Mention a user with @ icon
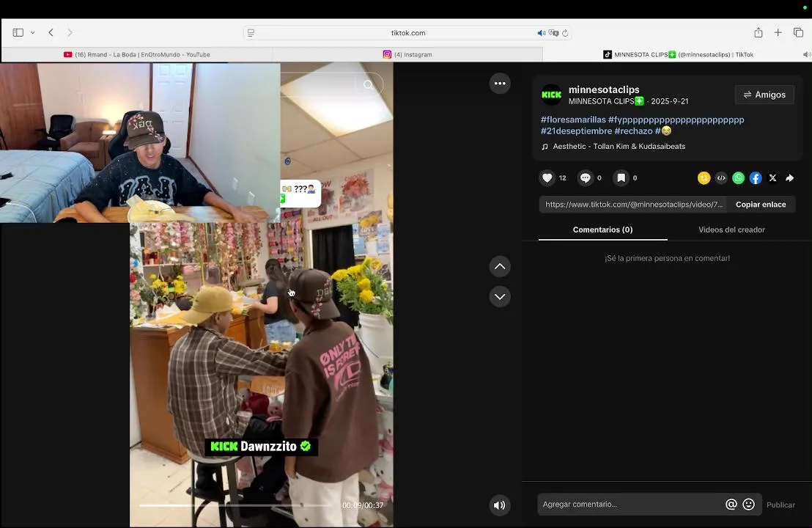Viewport: 812px width, 528px height. tap(731, 504)
